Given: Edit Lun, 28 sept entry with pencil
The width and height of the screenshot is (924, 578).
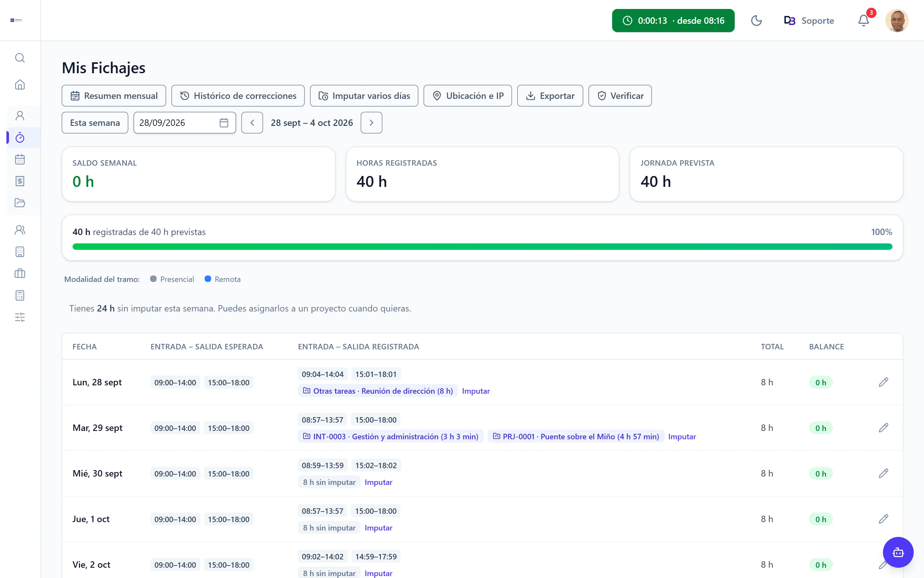Looking at the screenshot, I should click(884, 382).
